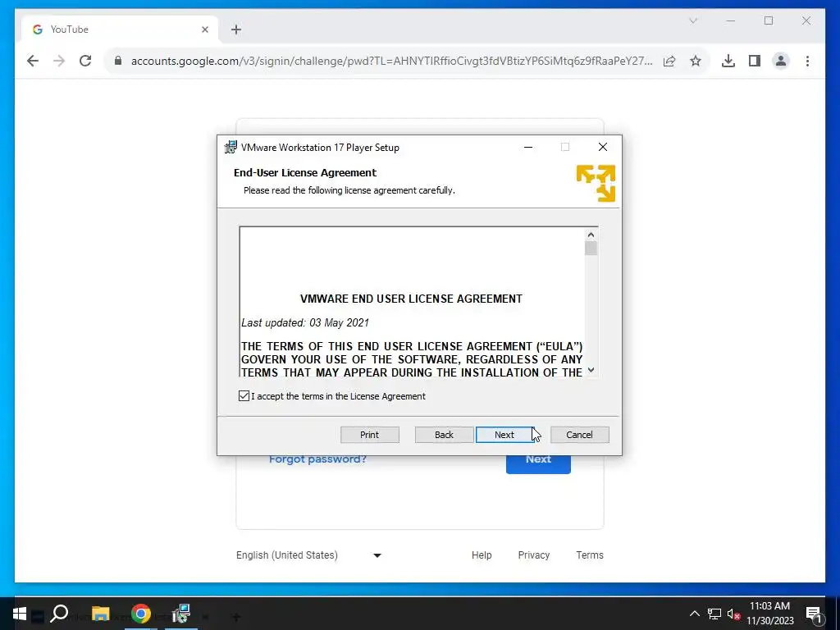Toggle Chrome side panel icon
Image resolution: width=840 pixels, height=630 pixels.
755,61
